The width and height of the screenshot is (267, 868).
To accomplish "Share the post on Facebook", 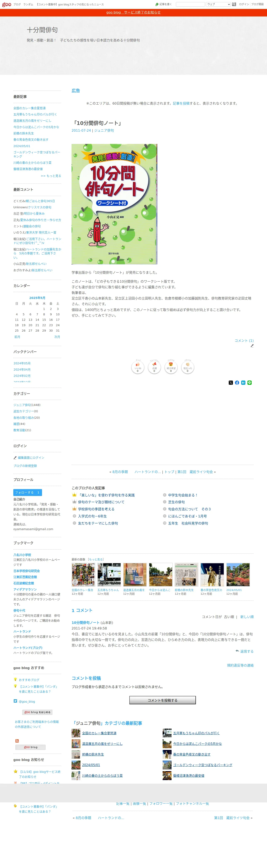I will pyautogui.click(x=237, y=383).
